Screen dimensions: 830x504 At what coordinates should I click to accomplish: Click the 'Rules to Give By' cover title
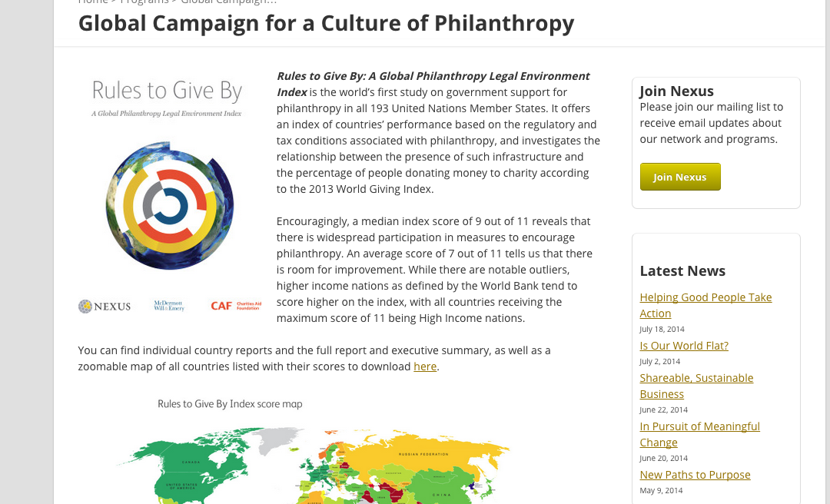(x=167, y=91)
